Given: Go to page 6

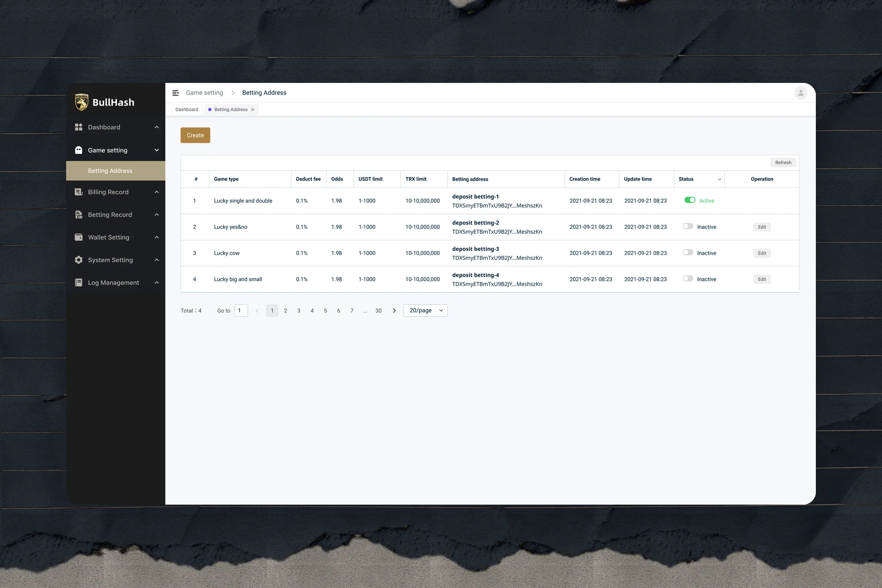Looking at the screenshot, I should coord(339,311).
